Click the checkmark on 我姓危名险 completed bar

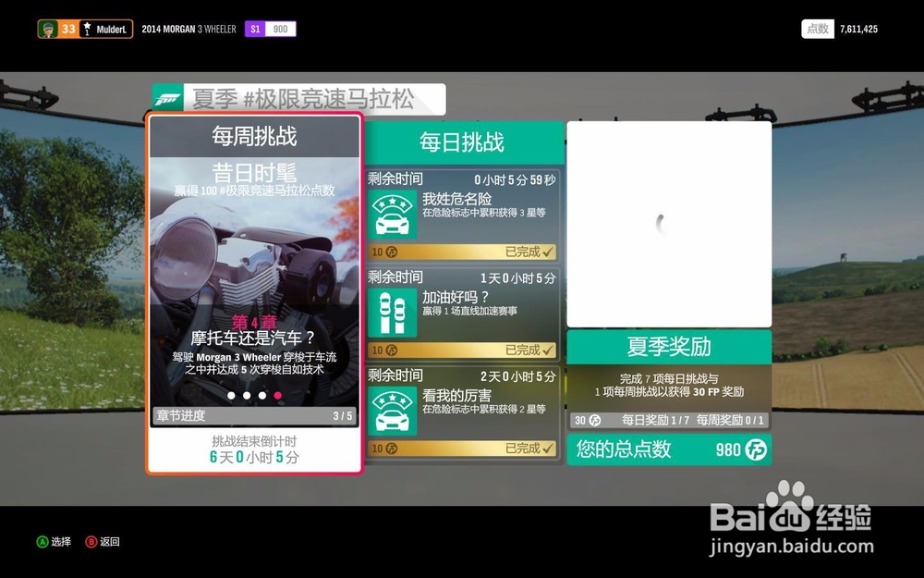point(548,252)
